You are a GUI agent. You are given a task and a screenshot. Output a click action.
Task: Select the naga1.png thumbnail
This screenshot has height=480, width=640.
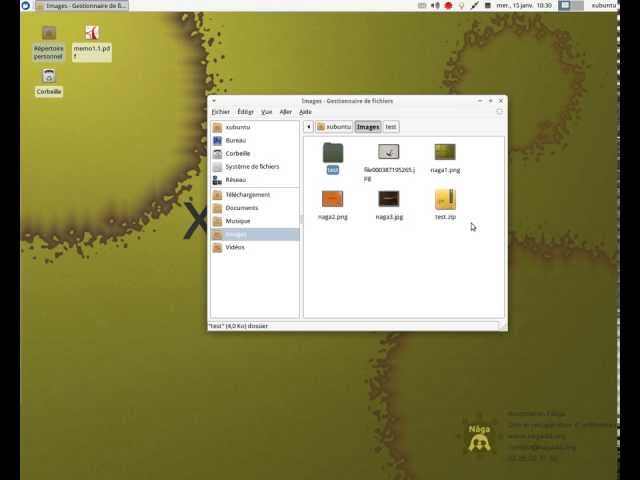tap(445, 152)
